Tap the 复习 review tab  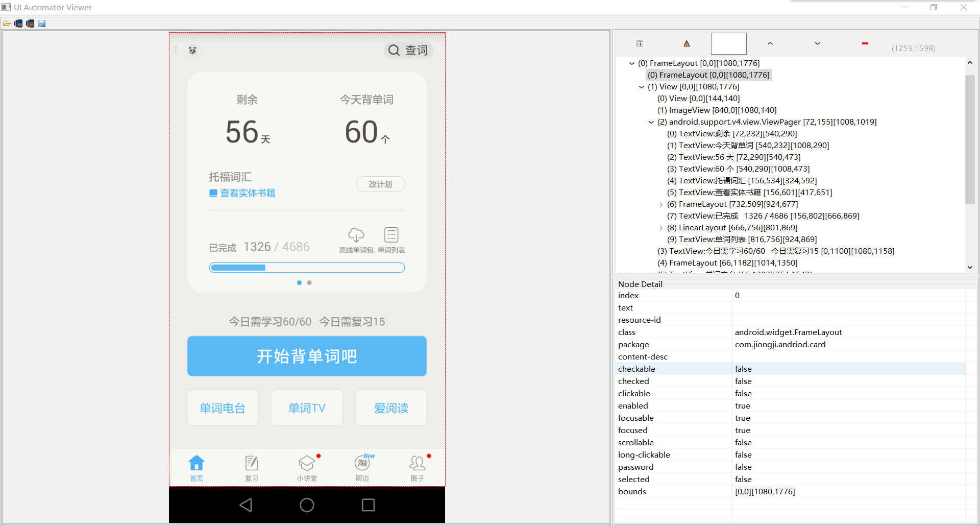click(x=252, y=468)
